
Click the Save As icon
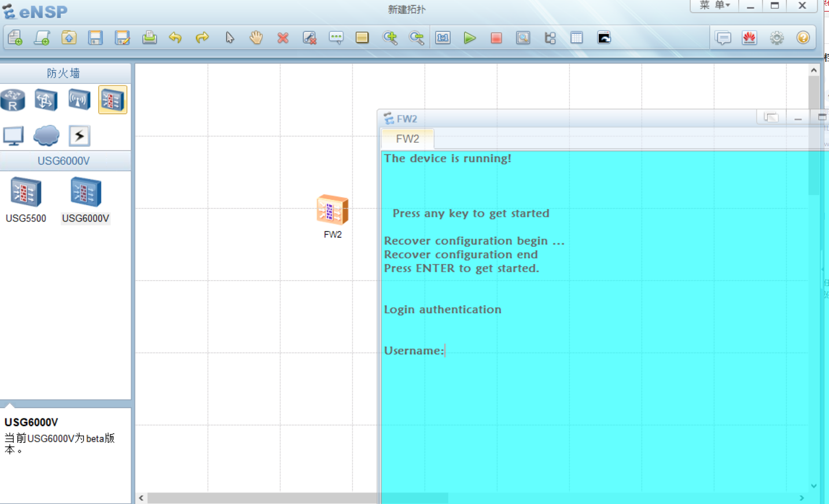[122, 38]
